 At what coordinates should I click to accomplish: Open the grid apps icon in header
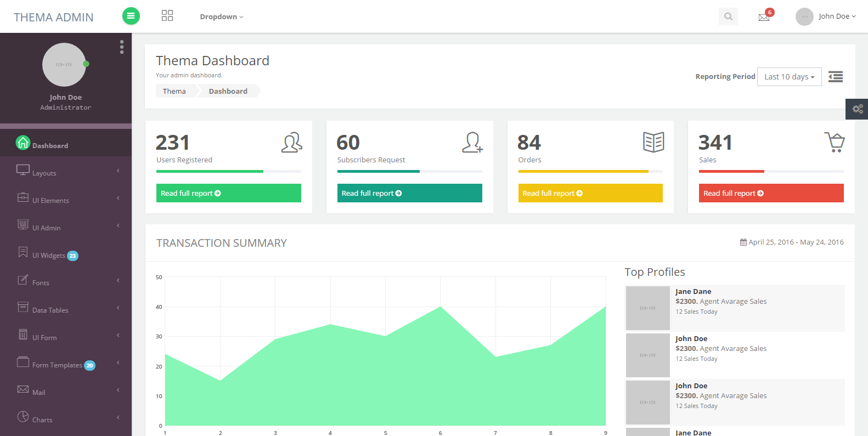[x=167, y=16]
